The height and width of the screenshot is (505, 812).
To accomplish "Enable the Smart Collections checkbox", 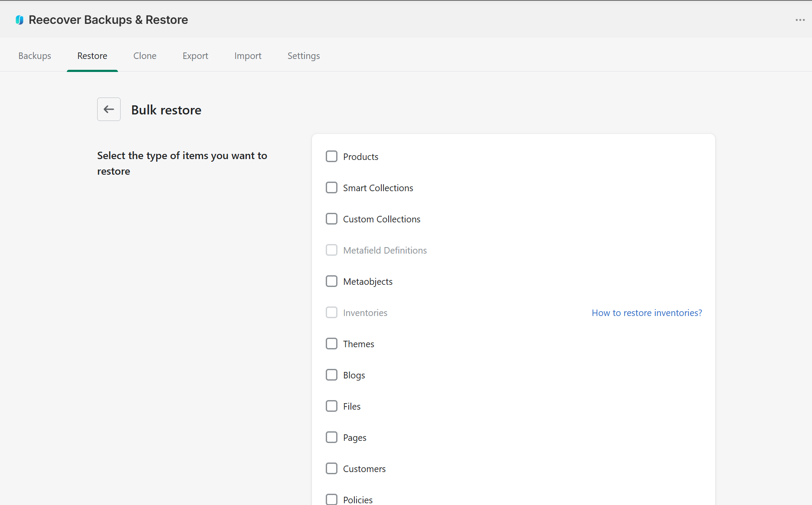I will tap(331, 188).
